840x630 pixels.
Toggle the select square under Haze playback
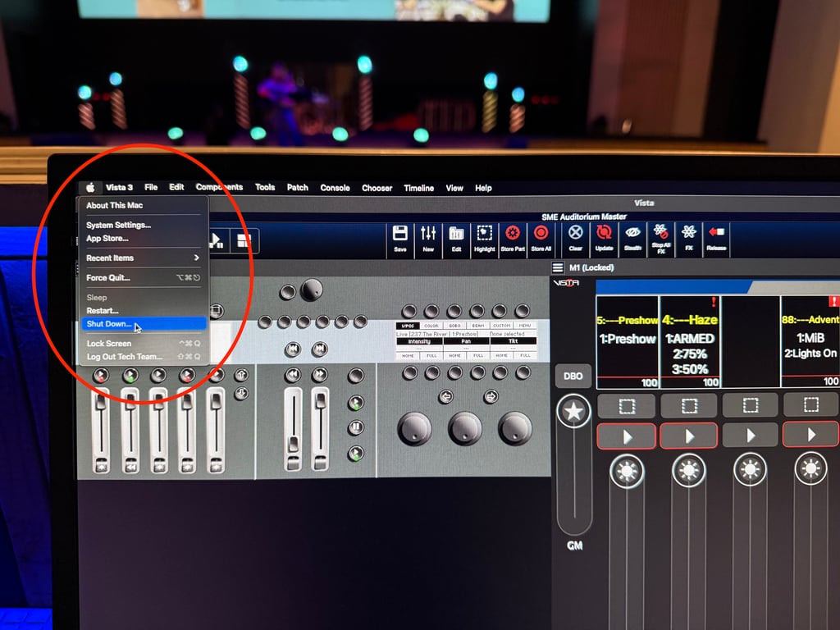pyautogui.click(x=689, y=406)
